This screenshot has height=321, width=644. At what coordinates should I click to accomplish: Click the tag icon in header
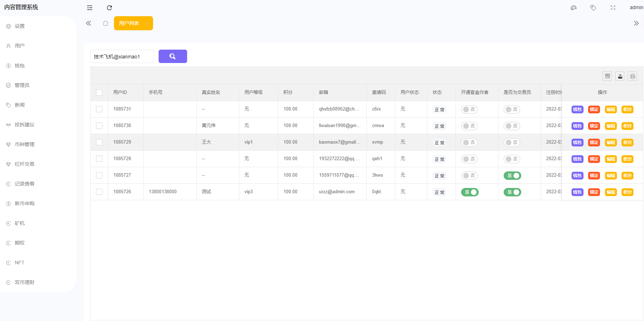(593, 8)
